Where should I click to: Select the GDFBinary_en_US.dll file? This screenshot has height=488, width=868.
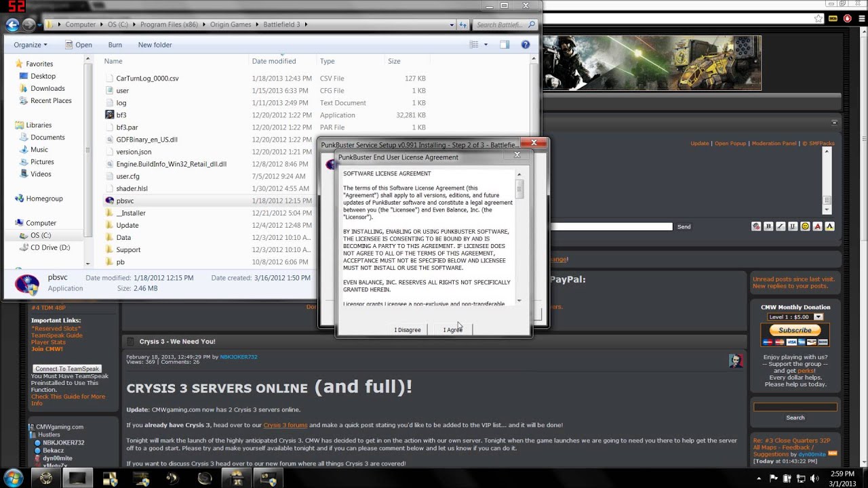(146, 140)
